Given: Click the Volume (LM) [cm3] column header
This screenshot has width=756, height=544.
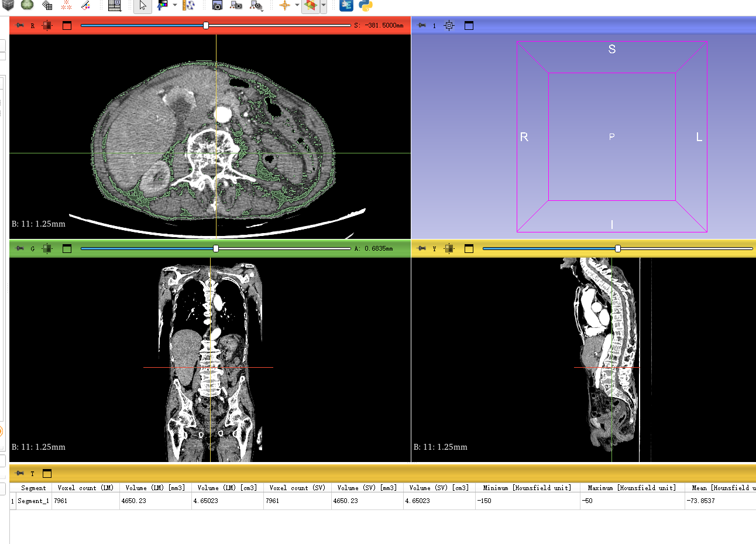Looking at the screenshot, I should point(227,488).
